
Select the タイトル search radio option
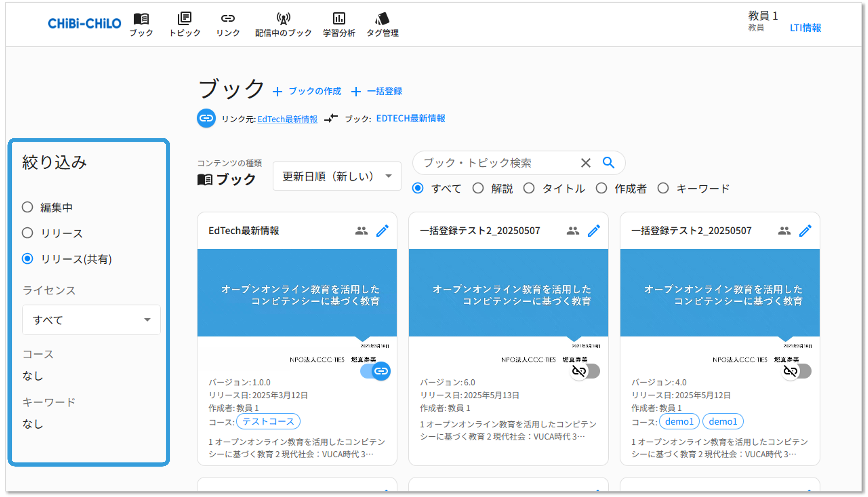529,188
